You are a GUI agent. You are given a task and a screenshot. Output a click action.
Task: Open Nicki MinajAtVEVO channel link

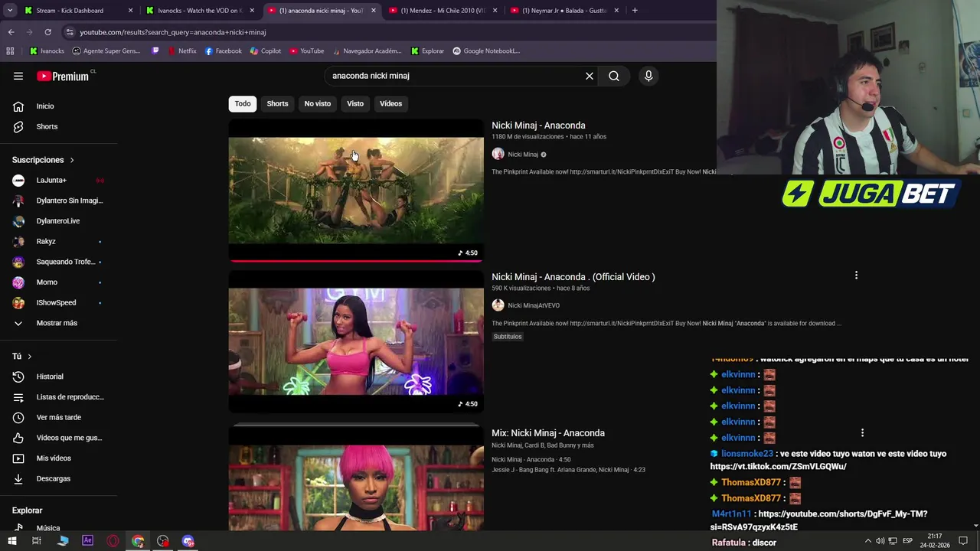tap(534, 305)
